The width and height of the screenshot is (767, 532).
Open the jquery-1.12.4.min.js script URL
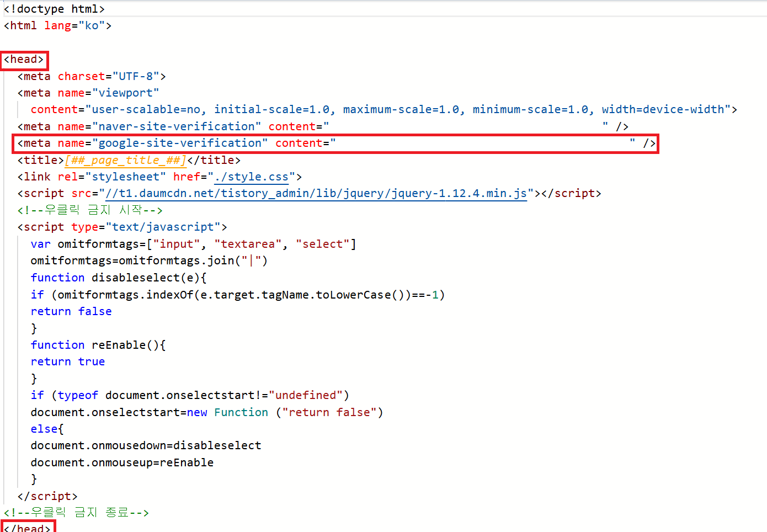point(316,194)
